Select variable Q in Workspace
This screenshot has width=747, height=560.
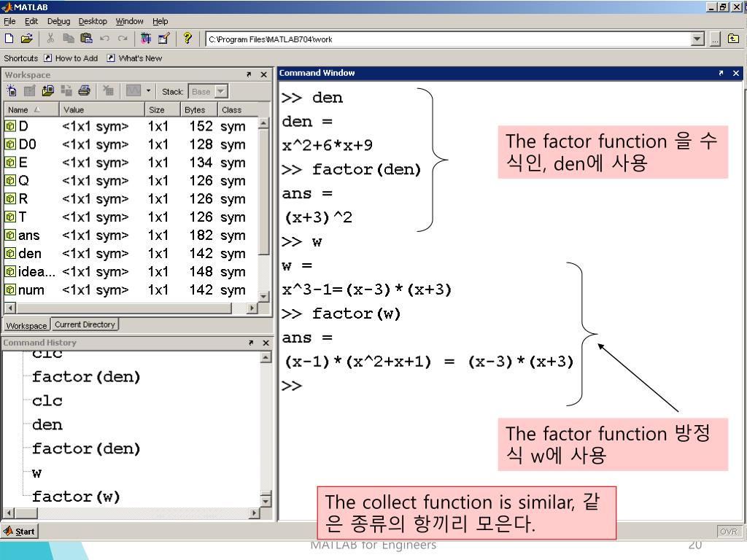131,181
